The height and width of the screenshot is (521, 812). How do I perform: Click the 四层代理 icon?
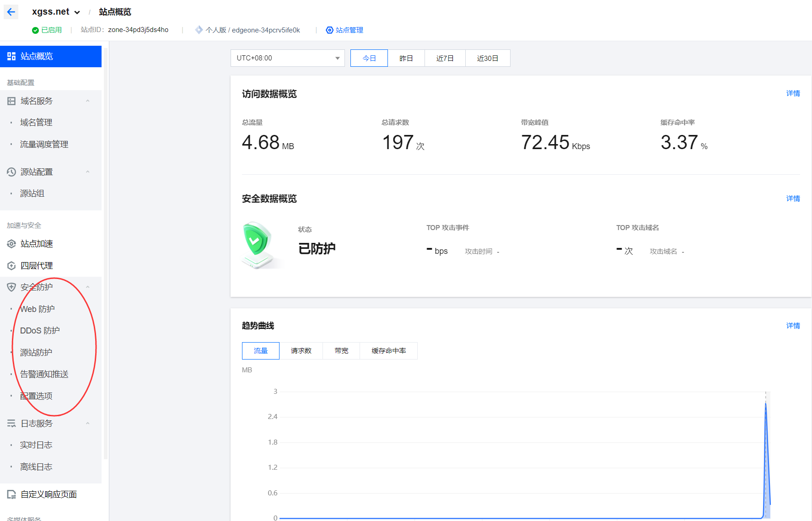pos(11,266)
